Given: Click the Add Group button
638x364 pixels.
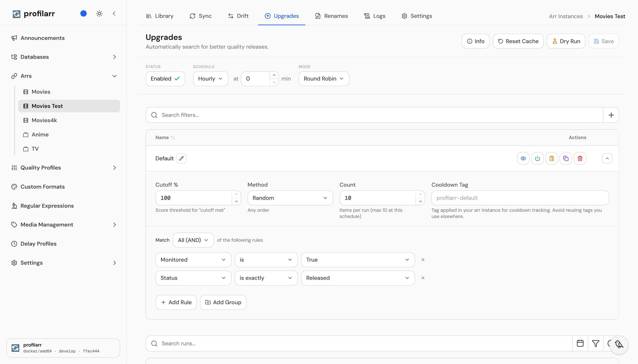Looking at the screenshot, I should [x=223, y=302].
